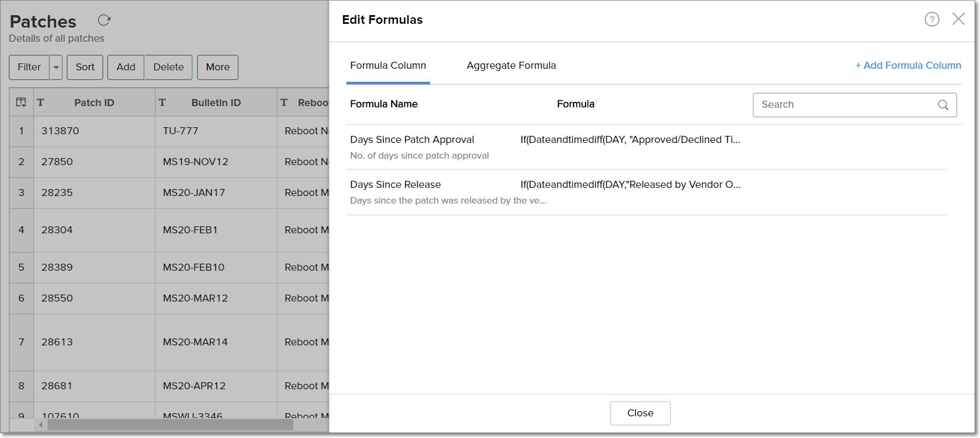Click the Sort button
Image resolution: width=980 pixels, height=438 pixels.
coord(85,67)
